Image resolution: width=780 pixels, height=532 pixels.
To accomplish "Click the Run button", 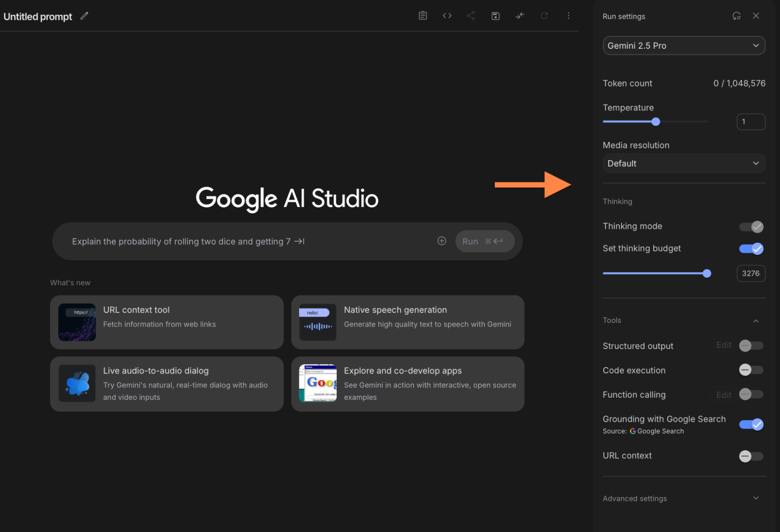I will (x=485, y=241).
